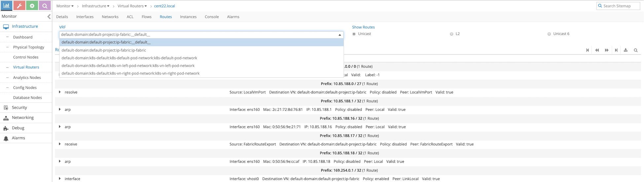This screenshot has width=644, height=182.
Task: Open the Monitor breadcrumb dropdown
Action: pos(65,6)
